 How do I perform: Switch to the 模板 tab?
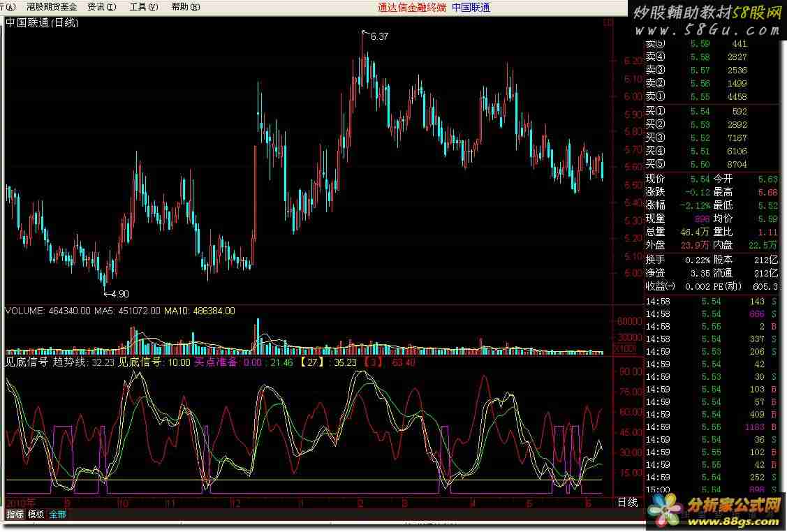(36, 515)
